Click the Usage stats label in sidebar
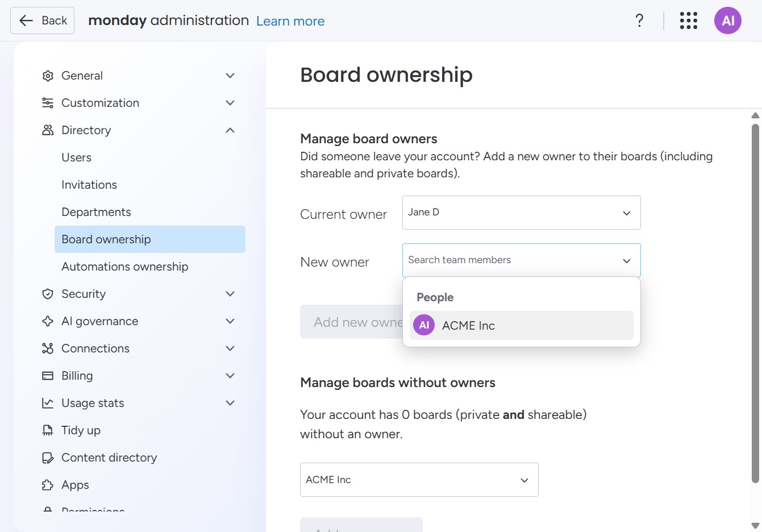762x532 pixels. tap(93, 403)
